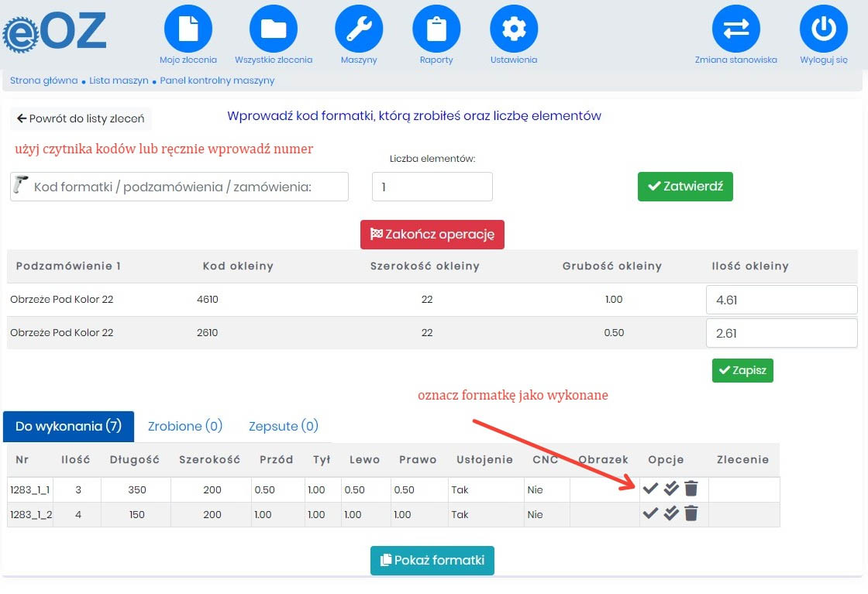Select the Do wykonania (7) tab

tap(69, 426)
